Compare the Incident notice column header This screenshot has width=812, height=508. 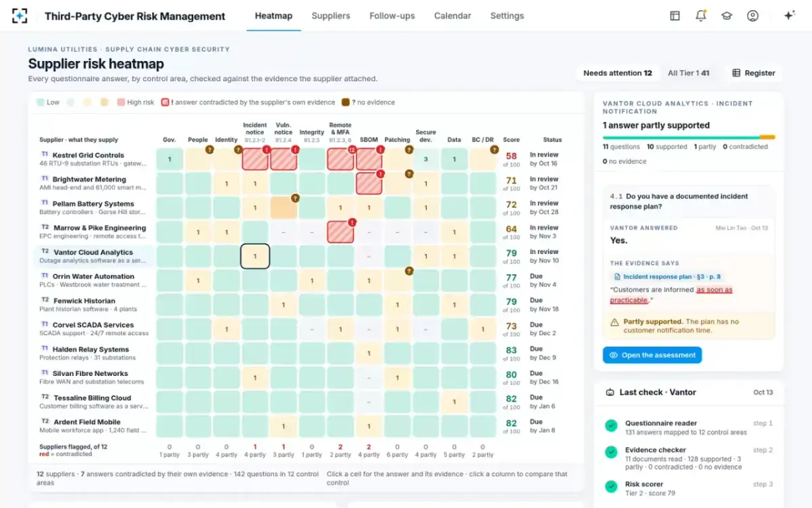255,133
